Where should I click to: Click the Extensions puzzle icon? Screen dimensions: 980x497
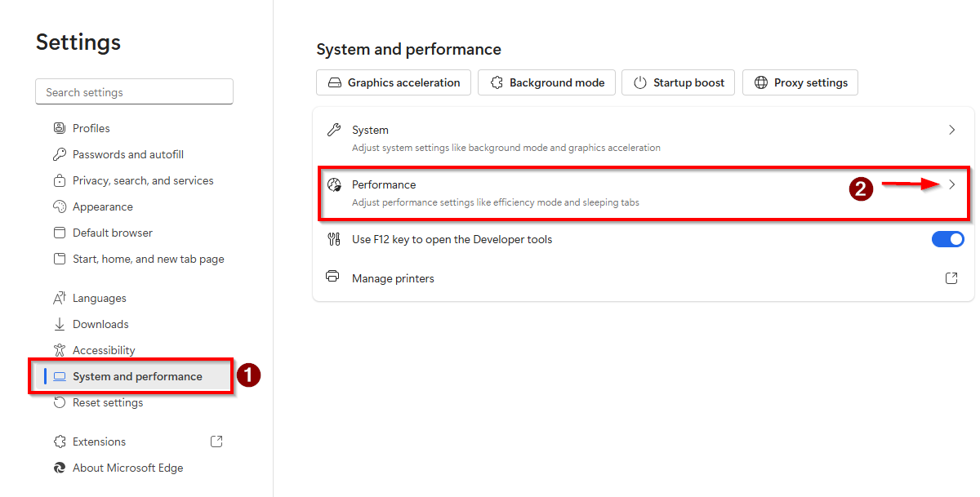click(x=59, y=442)
